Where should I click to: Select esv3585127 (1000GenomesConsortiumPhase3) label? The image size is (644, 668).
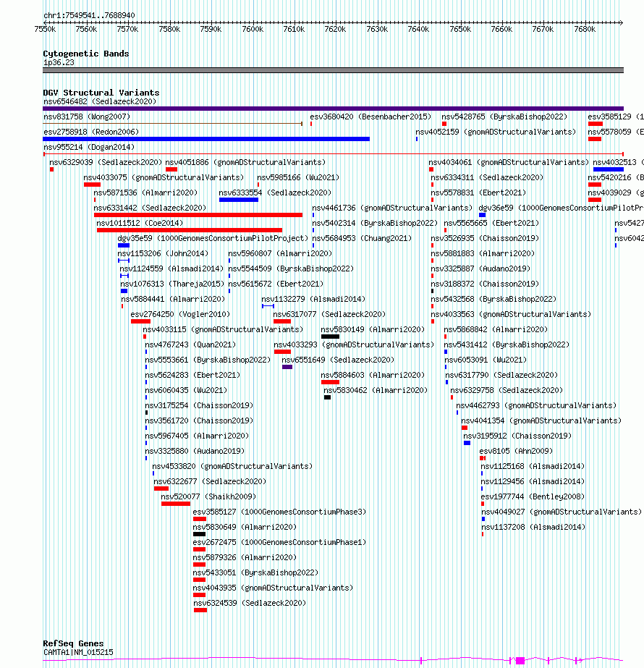[x=279, y=512]
